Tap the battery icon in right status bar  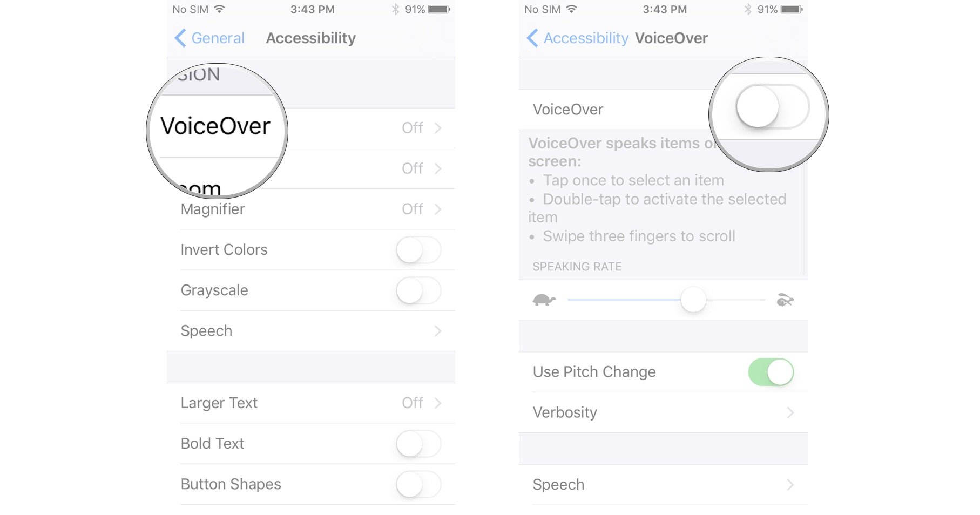792,9
